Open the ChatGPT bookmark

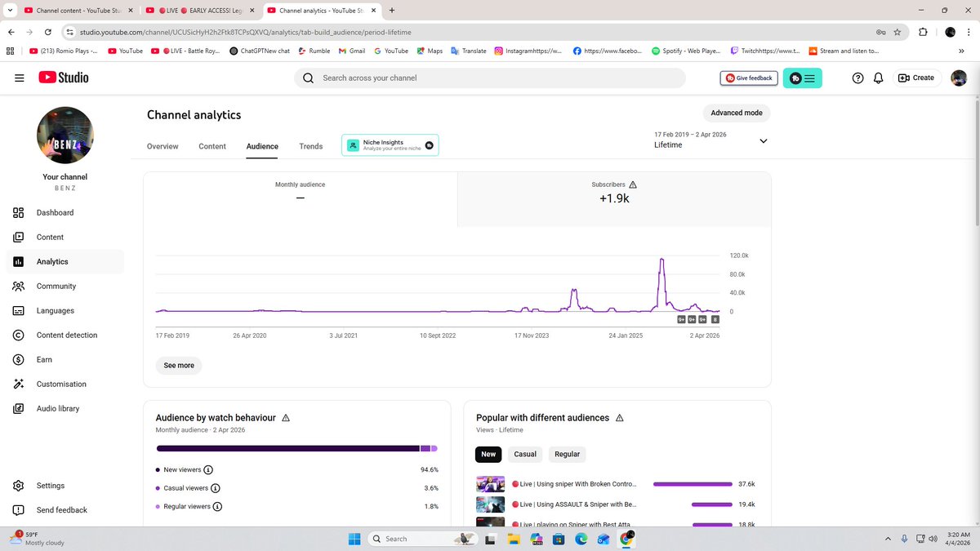260,51
